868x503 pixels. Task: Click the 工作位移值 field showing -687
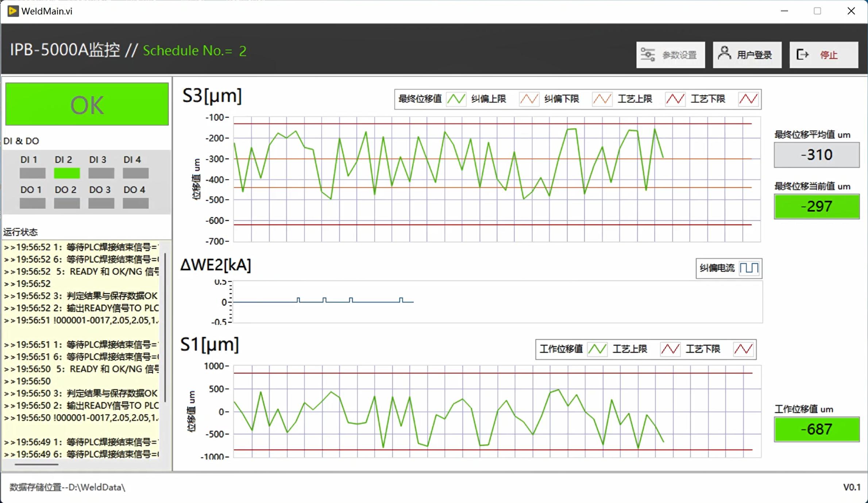coord(817,429)
